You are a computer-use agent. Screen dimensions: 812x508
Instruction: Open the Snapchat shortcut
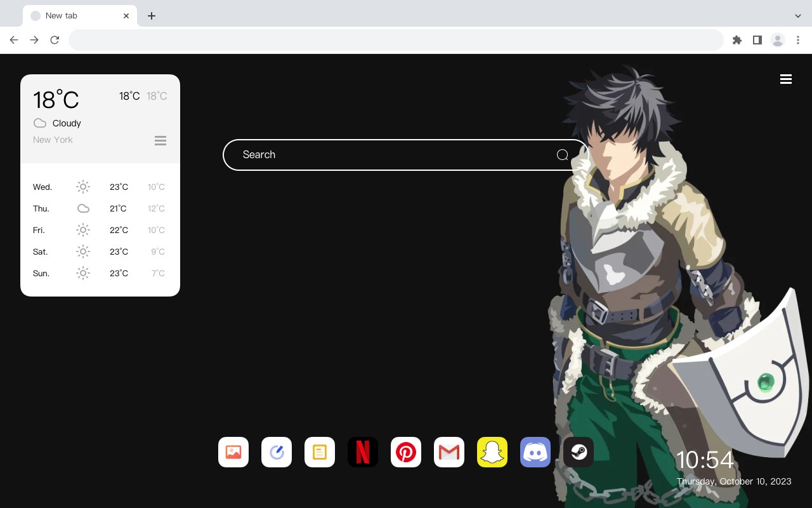[x=492, y=452]
